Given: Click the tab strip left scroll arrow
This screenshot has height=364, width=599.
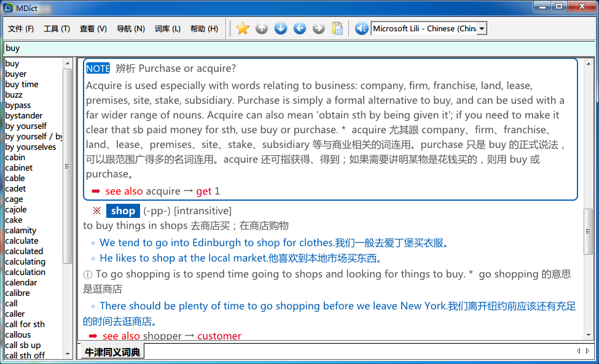Looking at the screenshot, I should pos(578,350).
